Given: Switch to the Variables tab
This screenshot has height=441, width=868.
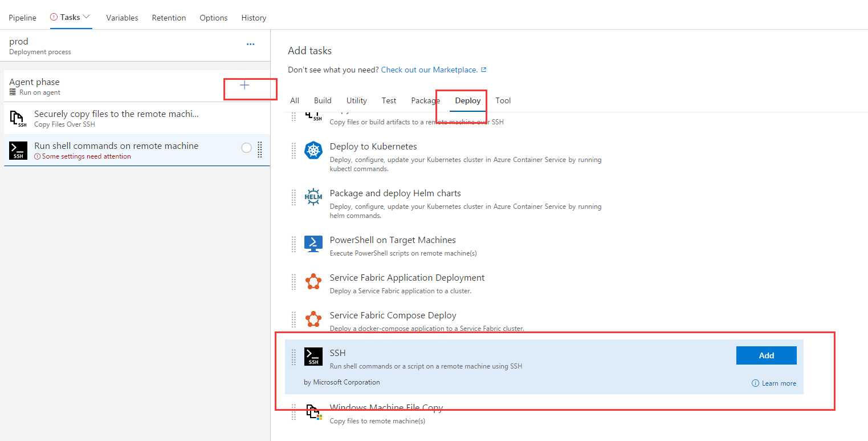Looking at the screenshot, I should 122,18.
